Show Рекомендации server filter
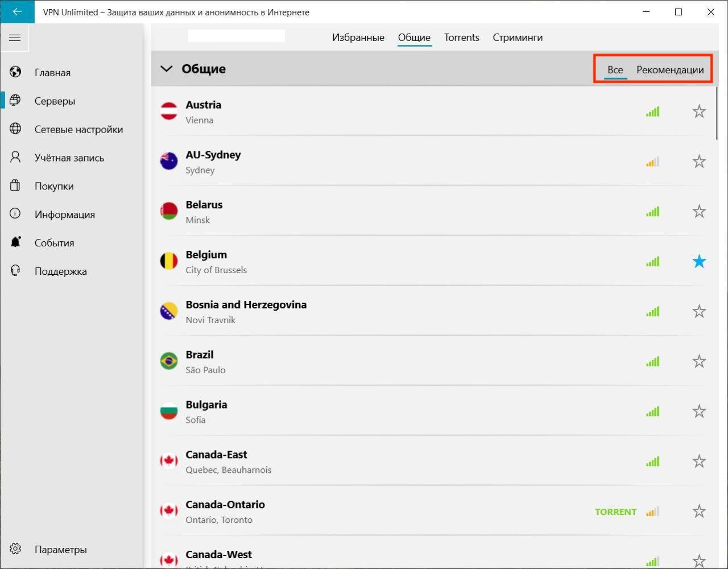 click(669, 70)
